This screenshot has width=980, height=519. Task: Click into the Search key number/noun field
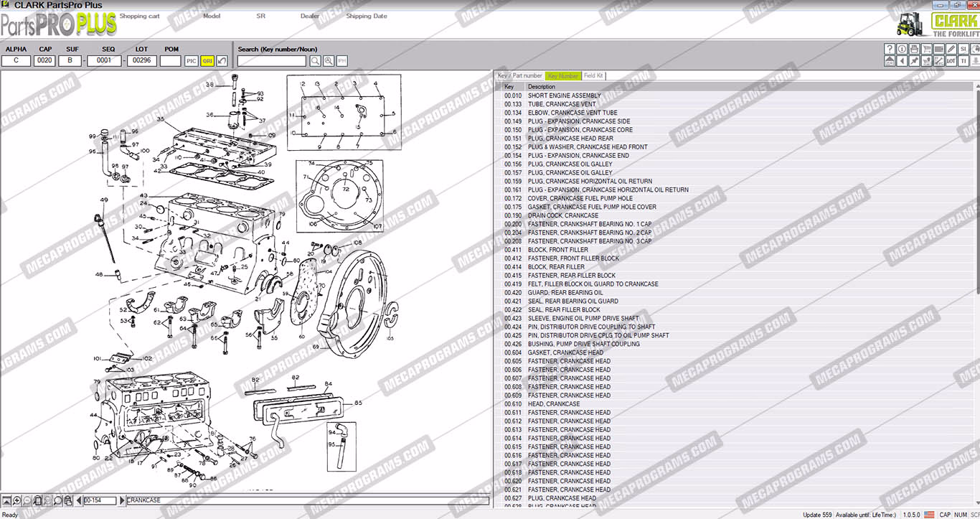[272, 61]
